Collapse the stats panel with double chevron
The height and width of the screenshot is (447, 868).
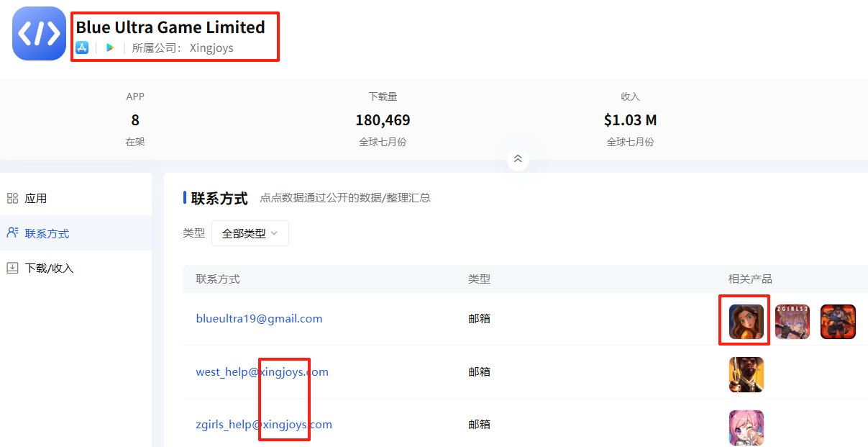tap(518, 159)
